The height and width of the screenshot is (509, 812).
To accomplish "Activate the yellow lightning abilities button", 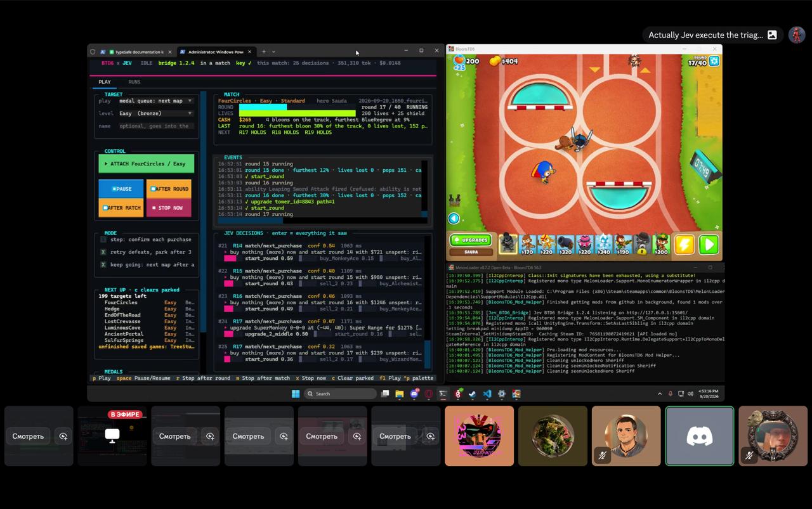I will coord(684,245).
